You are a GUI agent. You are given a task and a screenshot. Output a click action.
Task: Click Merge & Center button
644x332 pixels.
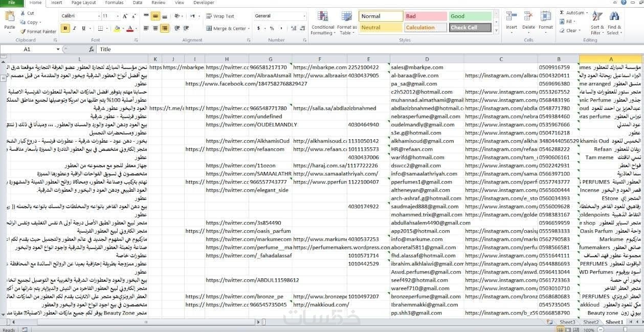pos(228,29)
